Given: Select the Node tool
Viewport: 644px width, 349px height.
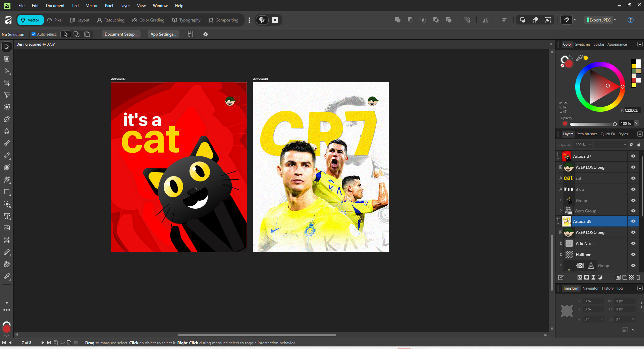Looking at the screenshot, I should pos(6,71).
